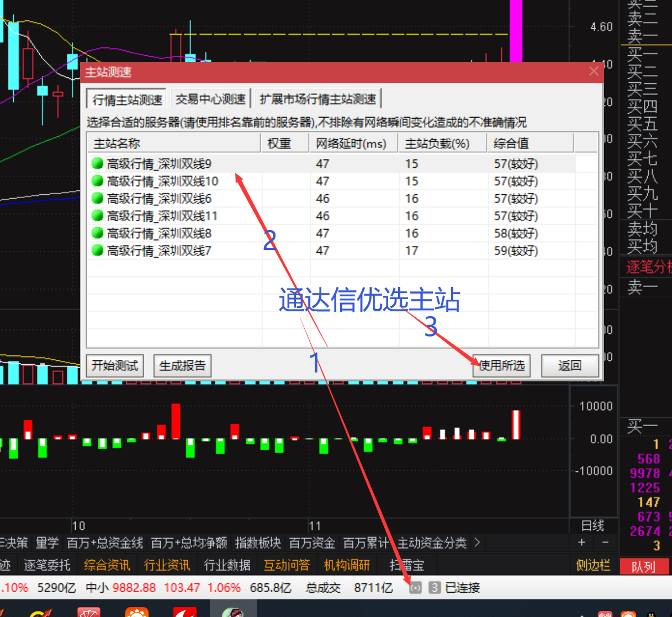This screenshot has height=617, width=672.
Task: Click the green status dot for 深圳双线6
Action: pyautogui.click(x=98, y=198)
